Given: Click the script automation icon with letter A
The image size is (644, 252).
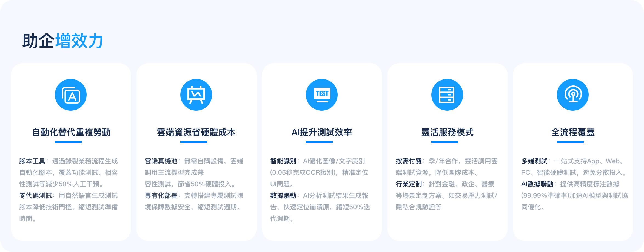Looking at the screenshot, I should click(x=71, y=95).
